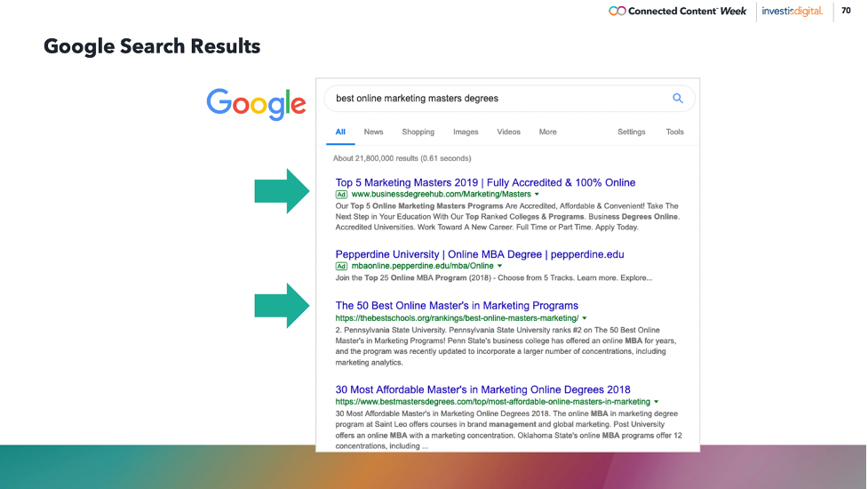The width and height of the screenshot is (868, 489).
Task: Open the Shopping results tab
Action: coord(418,132)
